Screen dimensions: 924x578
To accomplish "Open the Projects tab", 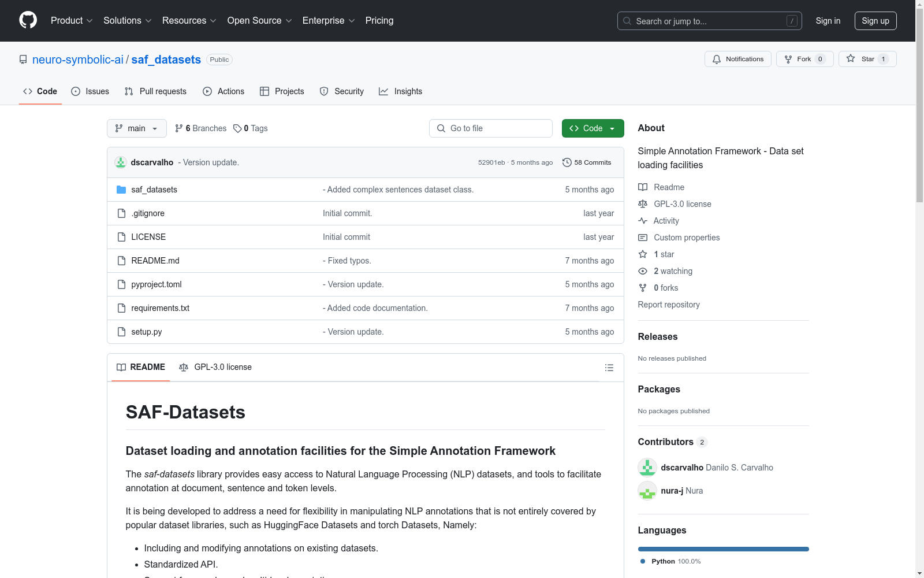I will coord(282,91).
